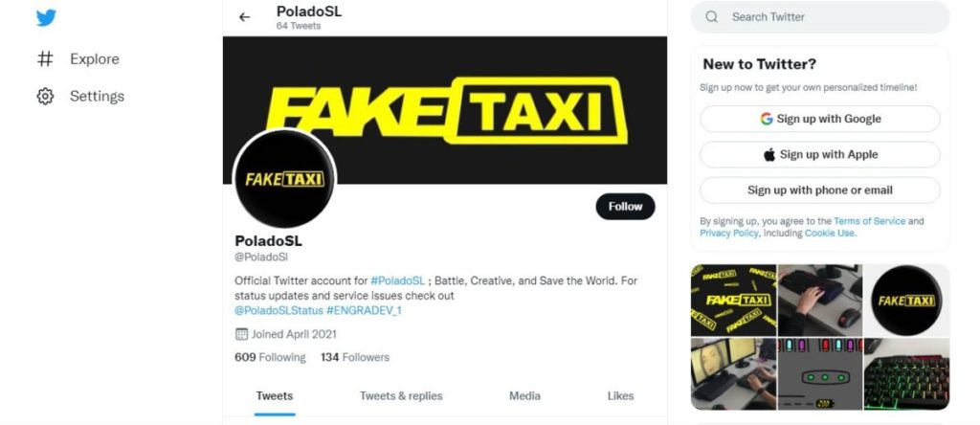Click the Google logo on sign-up button
The height and width of the screenshot is (425, 980).
[x=767, y=119]
